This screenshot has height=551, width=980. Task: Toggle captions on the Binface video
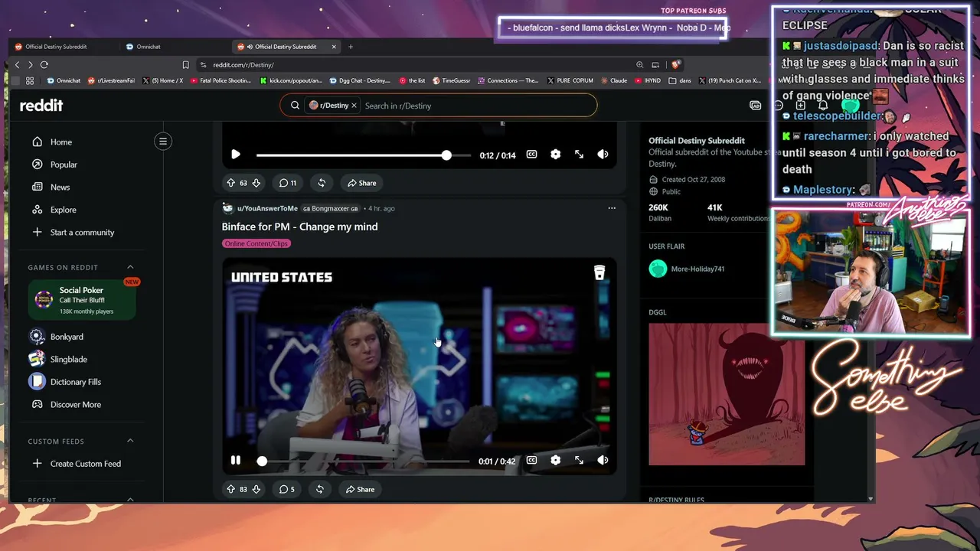pos(531,461)
